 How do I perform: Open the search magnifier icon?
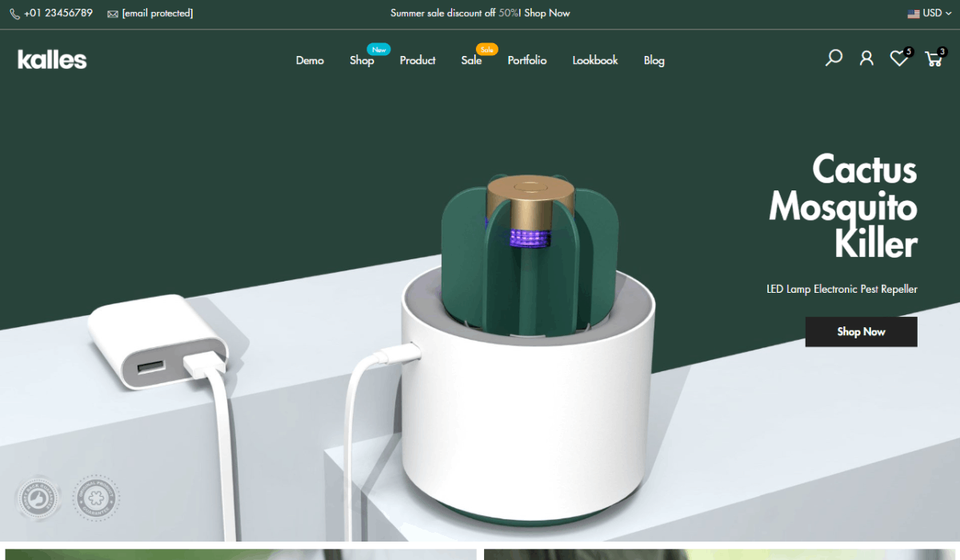834,58
